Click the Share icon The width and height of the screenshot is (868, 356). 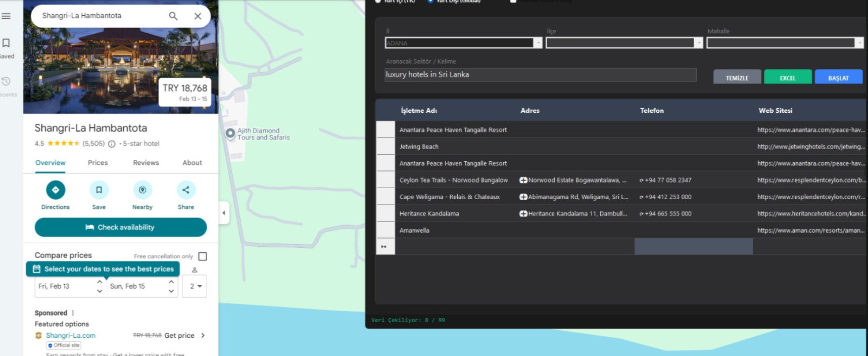tap(186, 190)
